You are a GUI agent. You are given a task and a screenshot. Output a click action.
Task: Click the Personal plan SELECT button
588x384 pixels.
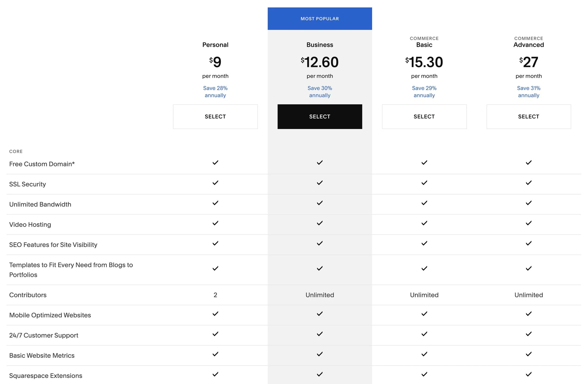point(215,117)
